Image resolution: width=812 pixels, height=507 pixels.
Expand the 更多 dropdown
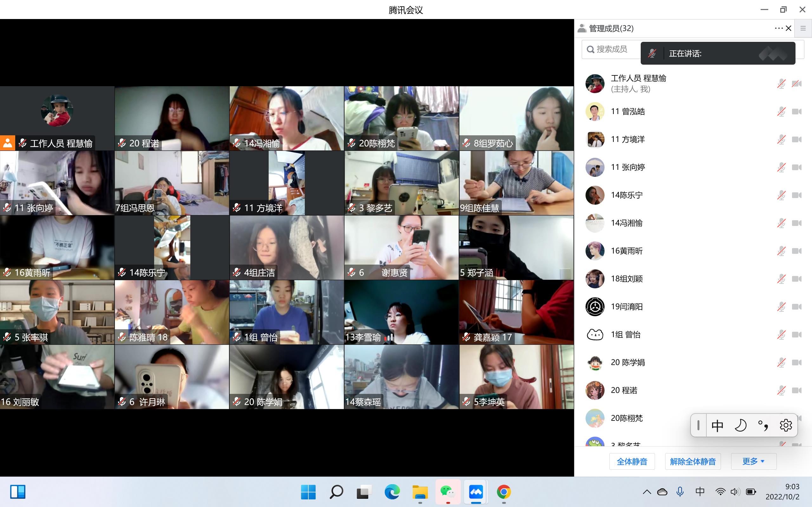tap(753, 461)
